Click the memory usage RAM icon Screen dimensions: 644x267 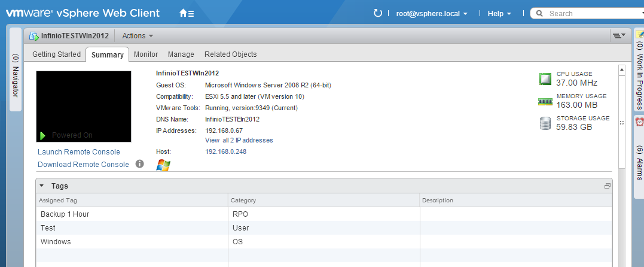(545, 101)
